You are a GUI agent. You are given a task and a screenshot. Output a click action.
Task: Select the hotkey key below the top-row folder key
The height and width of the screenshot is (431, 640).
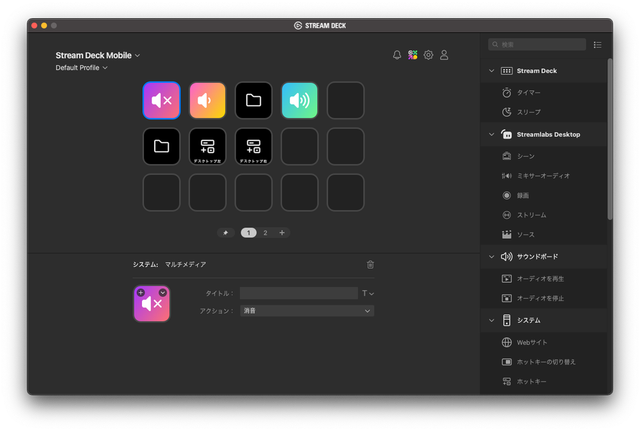pyautogui.click(x=253, y=147)
